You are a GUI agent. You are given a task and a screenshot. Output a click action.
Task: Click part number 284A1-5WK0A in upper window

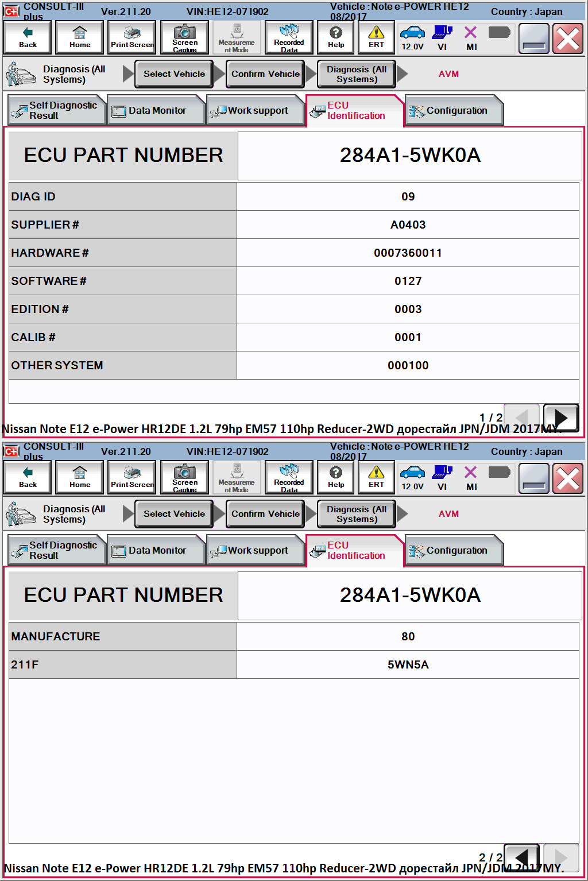410,156
